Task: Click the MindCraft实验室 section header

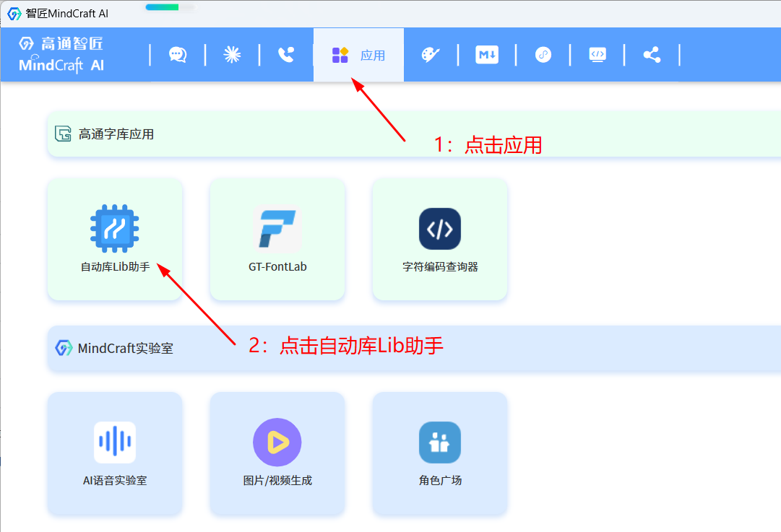Action: (414, 349)
